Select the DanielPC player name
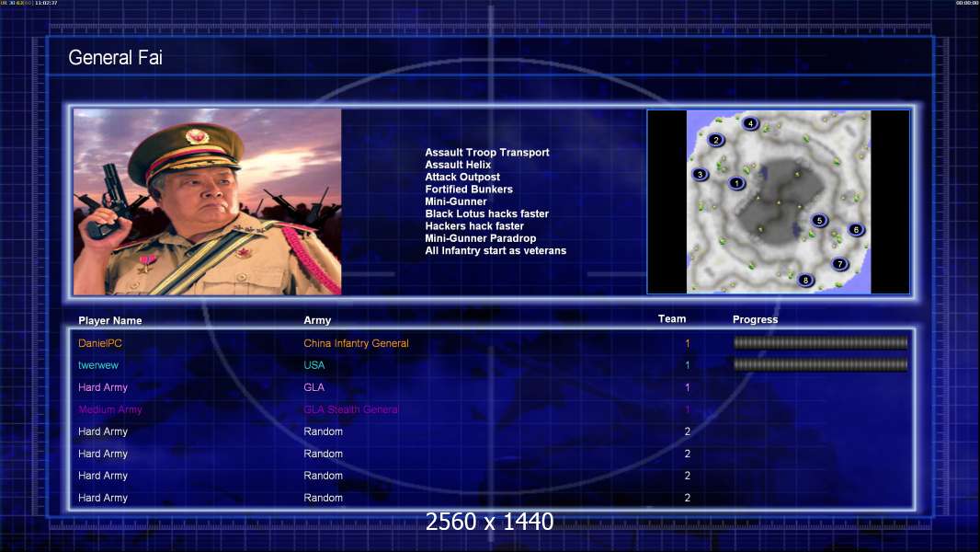 100,343
